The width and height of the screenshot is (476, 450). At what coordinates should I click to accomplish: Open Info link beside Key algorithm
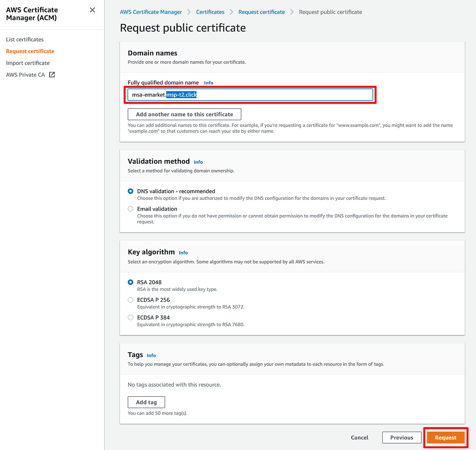point(183,253)
